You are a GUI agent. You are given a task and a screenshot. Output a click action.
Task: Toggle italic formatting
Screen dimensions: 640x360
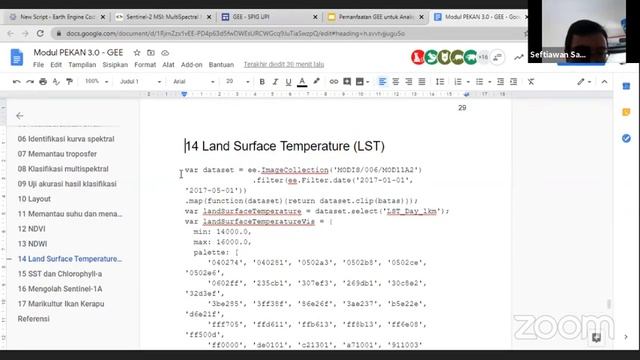(x=275, y=82)
